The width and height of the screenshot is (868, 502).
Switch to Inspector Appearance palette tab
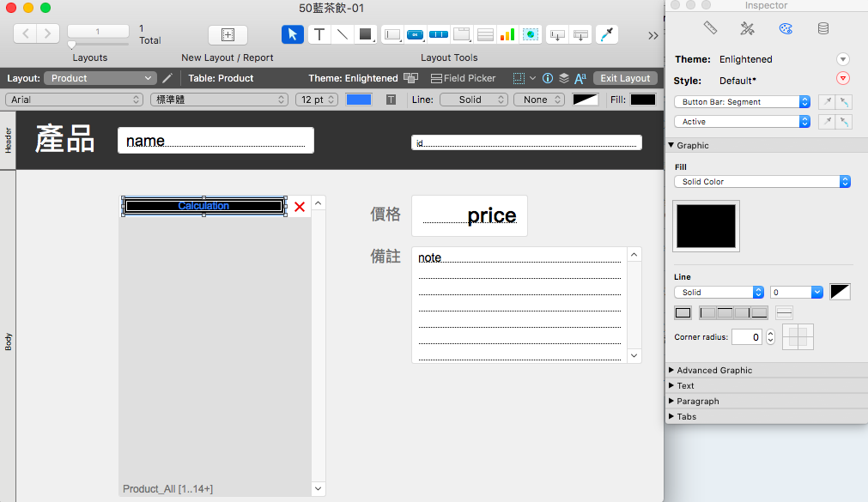786,28
